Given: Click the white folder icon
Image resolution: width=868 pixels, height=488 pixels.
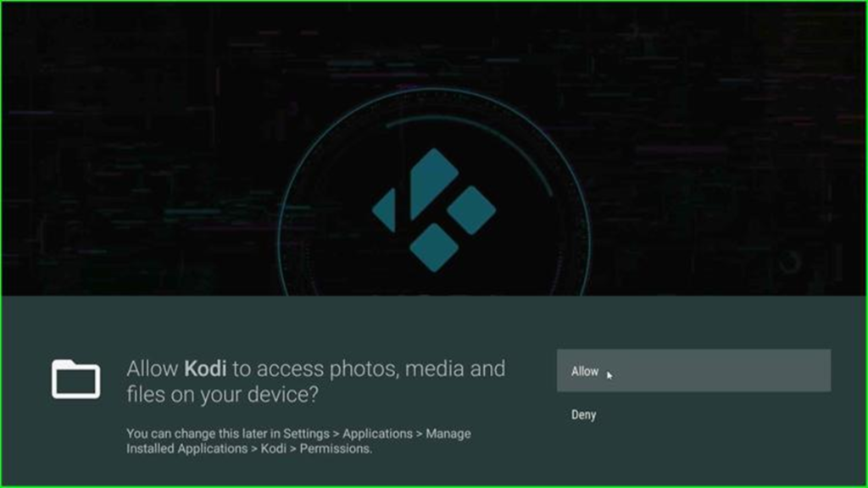Looking at the screenshot, I should point(75,380).
